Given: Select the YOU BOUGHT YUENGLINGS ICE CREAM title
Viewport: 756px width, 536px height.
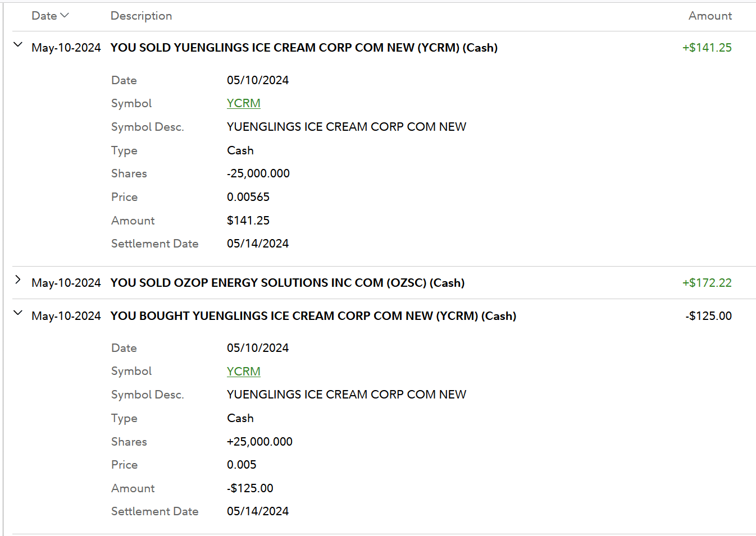Looking at the screenshot, I should [x=313, y=316].
